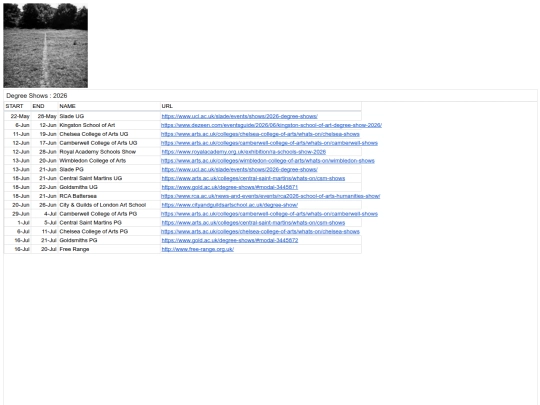Click the '11-Jul' end date for Chelsea PG
This screenshot has height=405, width=540.
click(44, 231)
